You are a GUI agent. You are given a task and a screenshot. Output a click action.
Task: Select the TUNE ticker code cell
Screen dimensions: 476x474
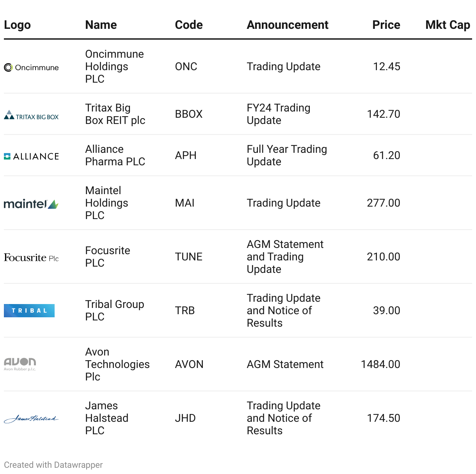coord(189,257)
